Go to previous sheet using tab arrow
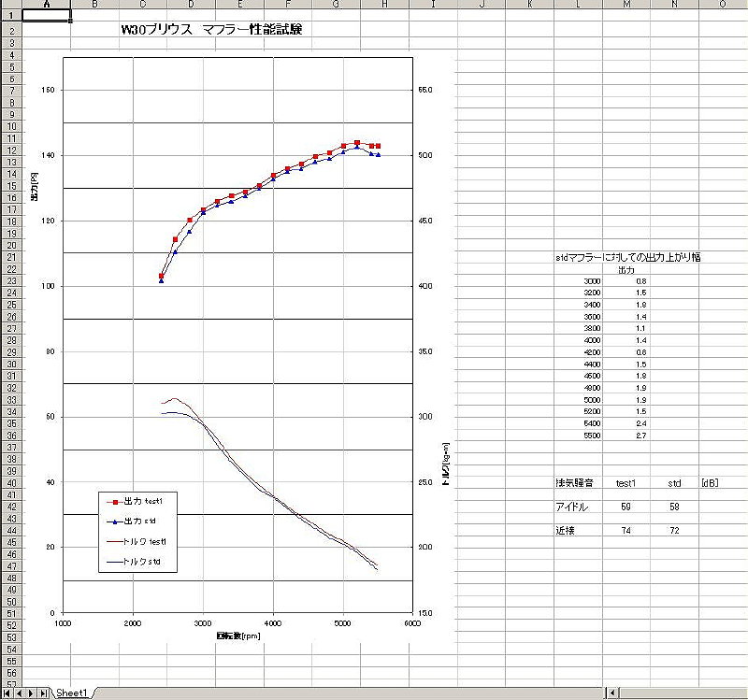 (x=19, y=693)
